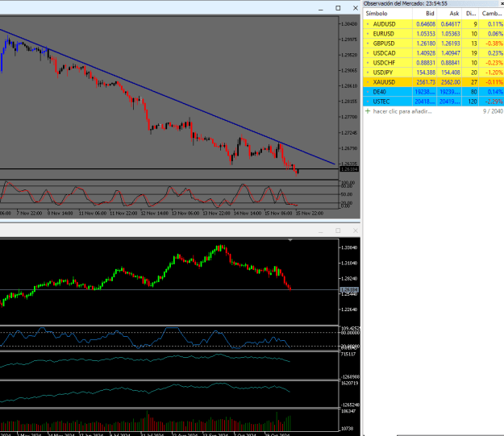Click the Bid column header
The image size is (504, 436).
(430, 14)
